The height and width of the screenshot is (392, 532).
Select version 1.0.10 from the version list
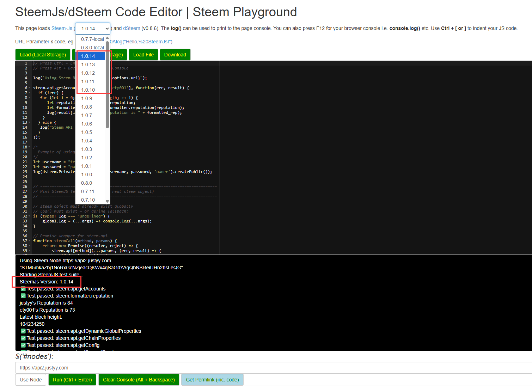click(91, 90)
